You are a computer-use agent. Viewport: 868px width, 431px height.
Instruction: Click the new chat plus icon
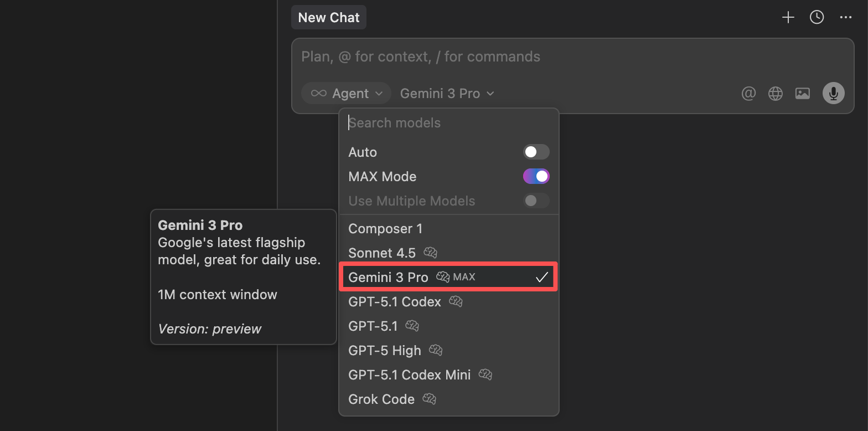pos(788,17)
